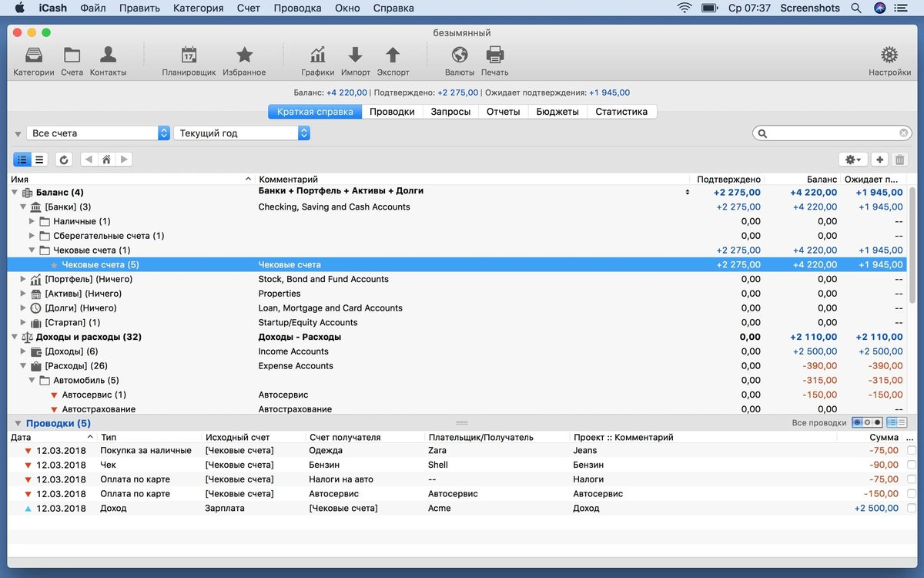Click the plus button to add account
The height and width of the screenshot is (578, 924).
[x=879, y=160]
